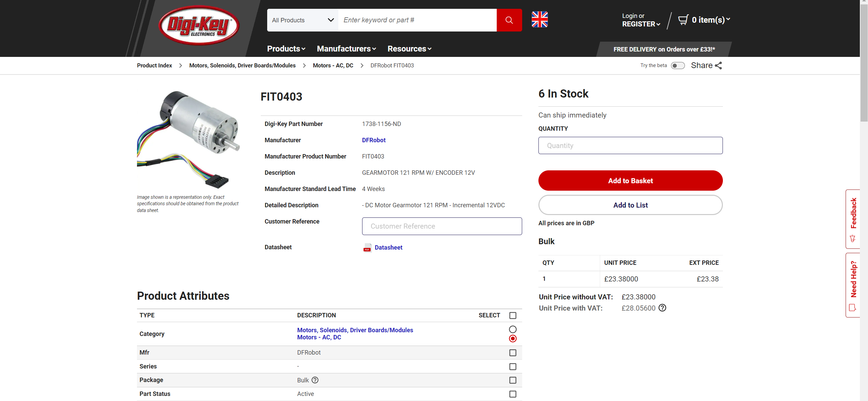Open the Manufacturers menu
This screenshot has width=868, height=401.
[347, 49]
